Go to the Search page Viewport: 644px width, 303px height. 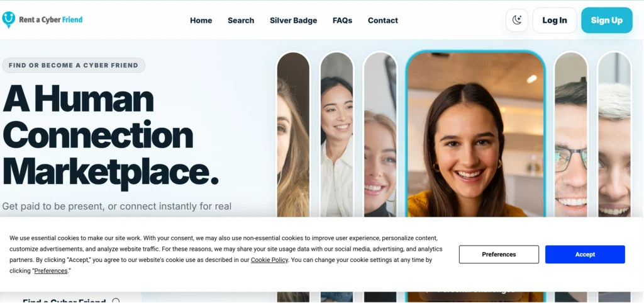coord(241,21)
